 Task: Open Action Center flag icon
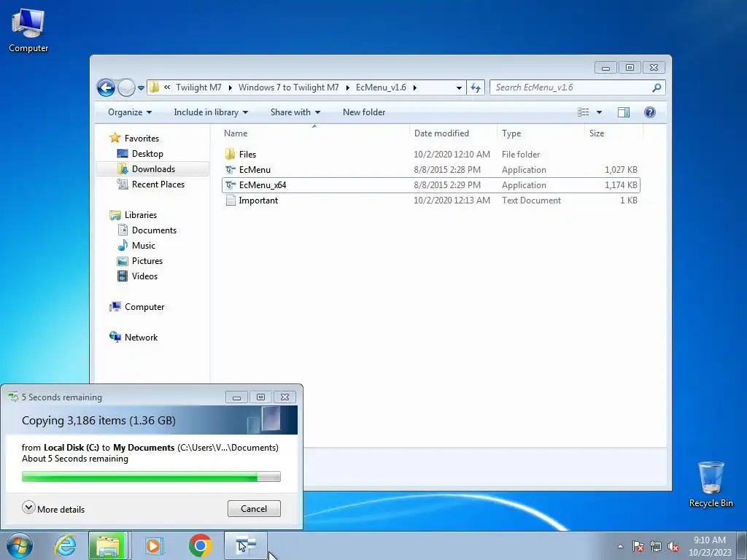coord(638,546)
